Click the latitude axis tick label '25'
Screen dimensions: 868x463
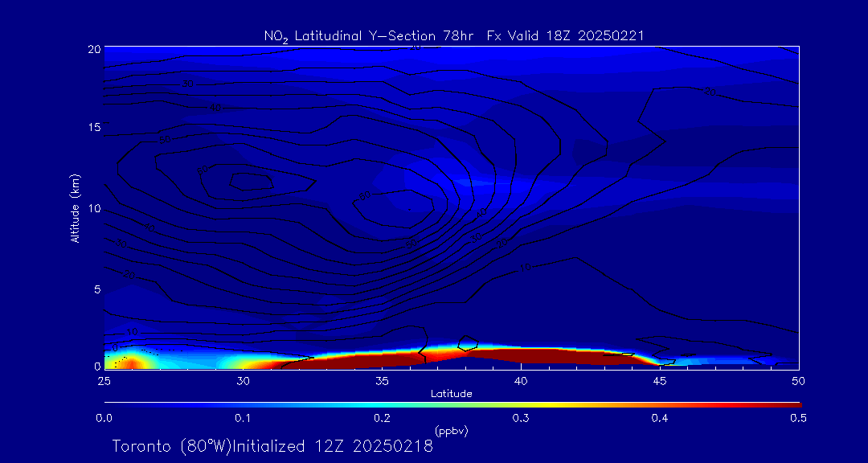click(x=104, y=380)
